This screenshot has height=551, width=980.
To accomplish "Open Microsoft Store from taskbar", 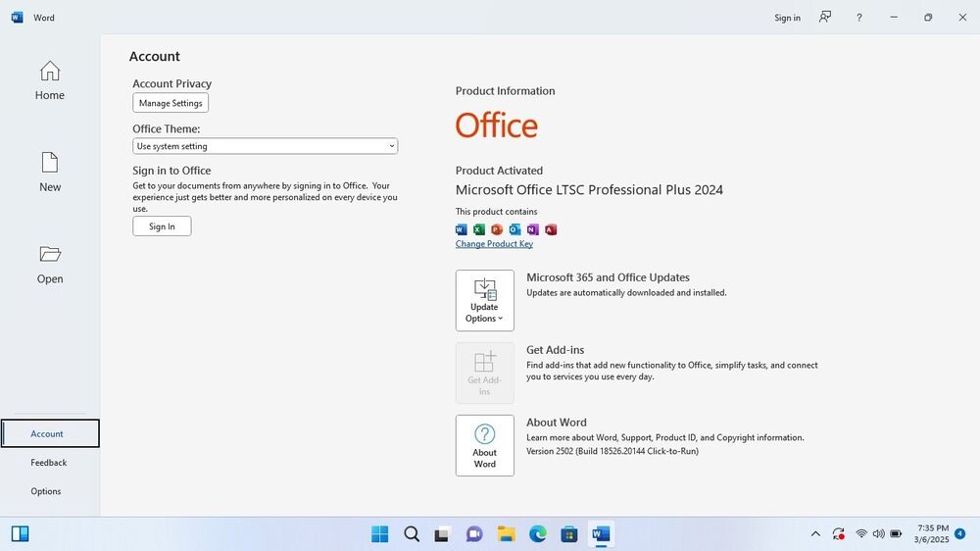I will pos(568,533).
